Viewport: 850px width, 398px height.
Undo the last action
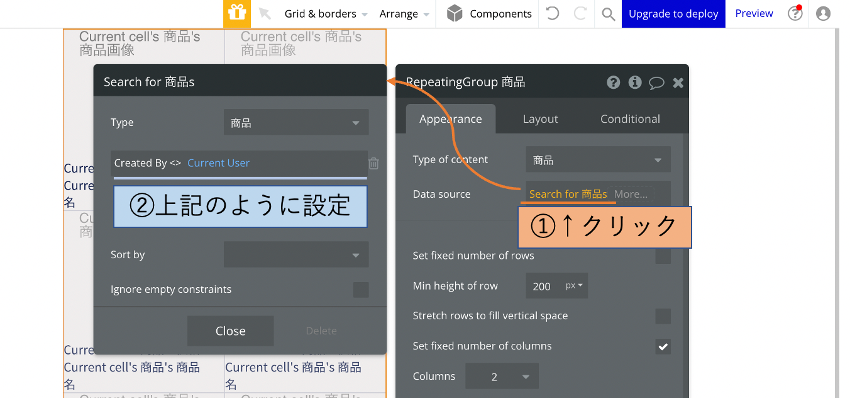point(552,14)
